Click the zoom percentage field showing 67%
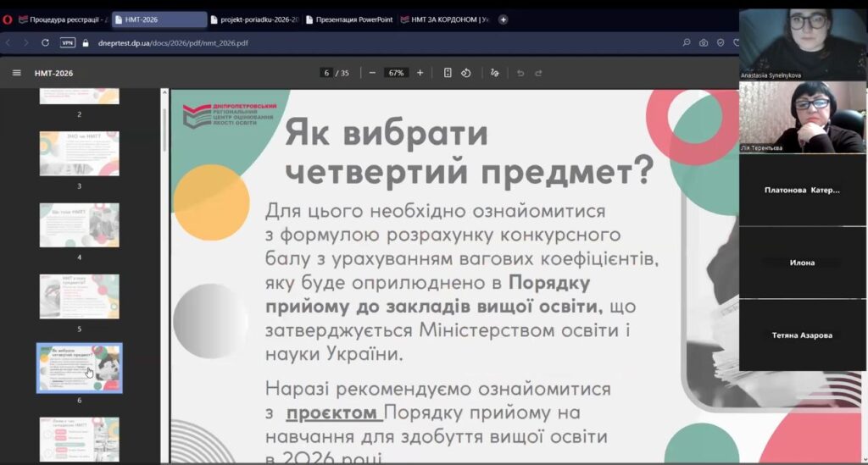This screenshot has width=868, height=465. 395,73
